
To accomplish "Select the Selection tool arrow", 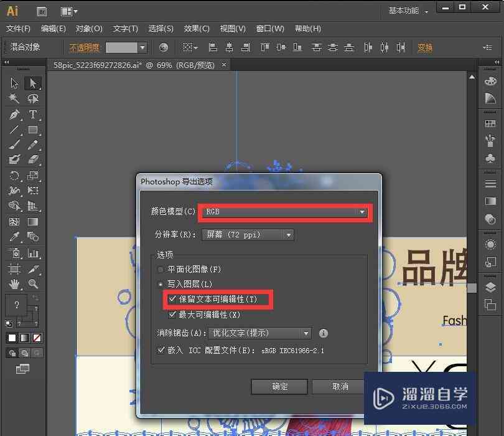I will click(x=14, y=83).
